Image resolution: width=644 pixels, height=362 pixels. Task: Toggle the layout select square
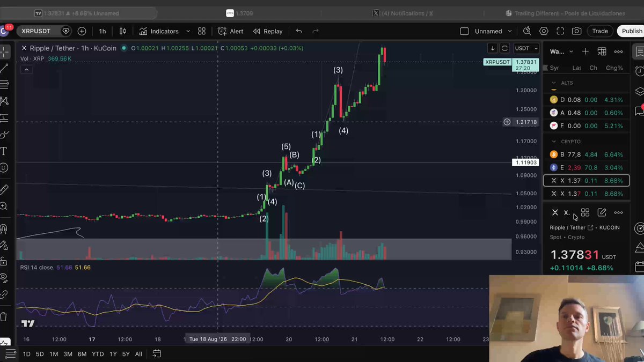tap(465, 31)
